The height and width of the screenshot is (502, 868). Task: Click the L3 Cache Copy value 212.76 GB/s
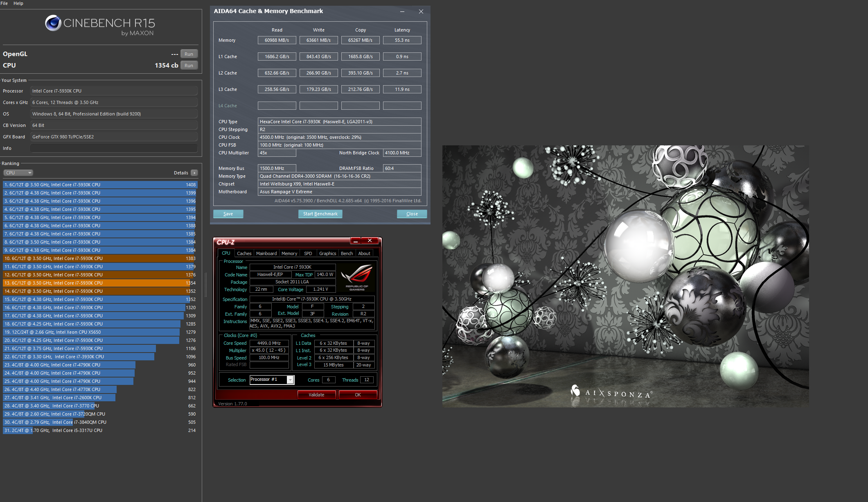(361, 89)
